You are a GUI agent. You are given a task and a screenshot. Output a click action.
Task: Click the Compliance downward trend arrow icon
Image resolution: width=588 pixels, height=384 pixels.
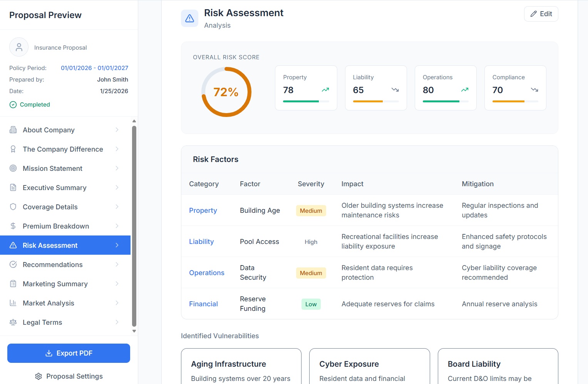click(534, 90)
